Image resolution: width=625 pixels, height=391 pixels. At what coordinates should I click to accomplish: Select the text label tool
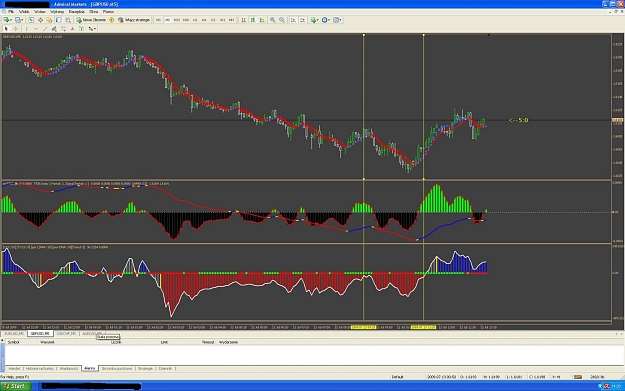pos(81,29)
